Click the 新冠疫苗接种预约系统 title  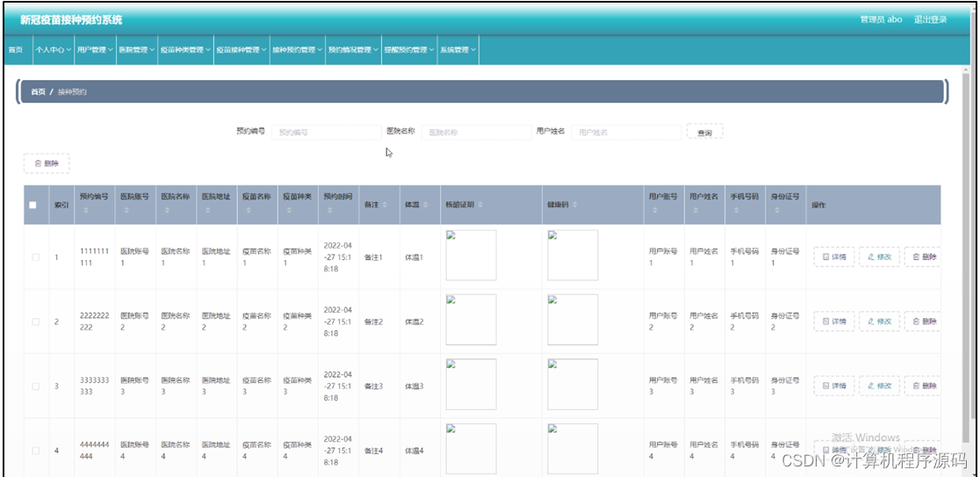71,20
